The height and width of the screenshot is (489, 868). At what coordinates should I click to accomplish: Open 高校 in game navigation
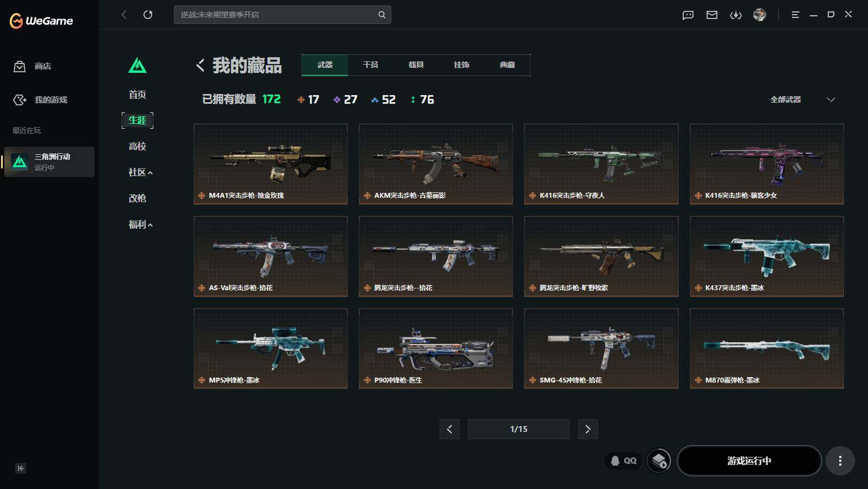pos(138,146)
